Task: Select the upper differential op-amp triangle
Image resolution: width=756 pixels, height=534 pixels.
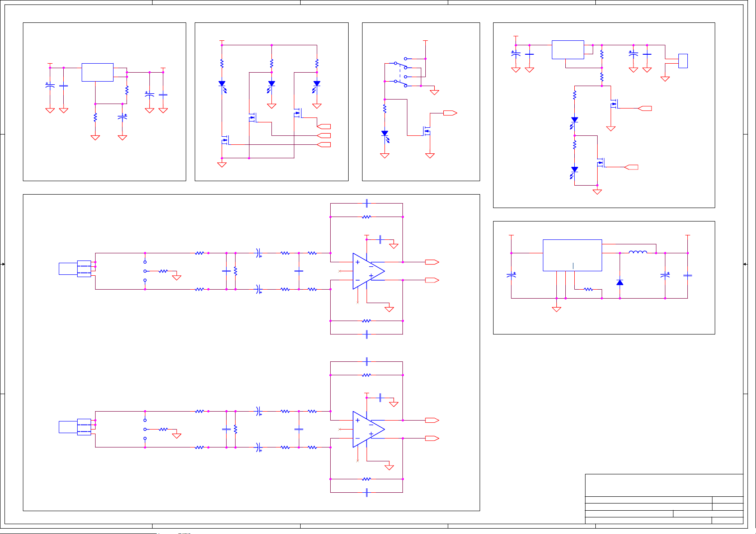Action: (x=368, y=271)
